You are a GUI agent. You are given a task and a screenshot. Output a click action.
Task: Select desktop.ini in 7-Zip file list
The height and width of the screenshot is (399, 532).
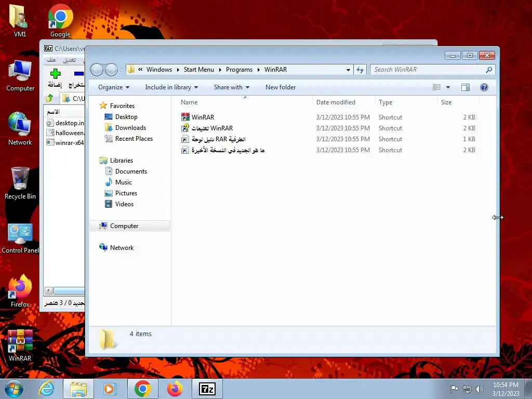[65, 123]
